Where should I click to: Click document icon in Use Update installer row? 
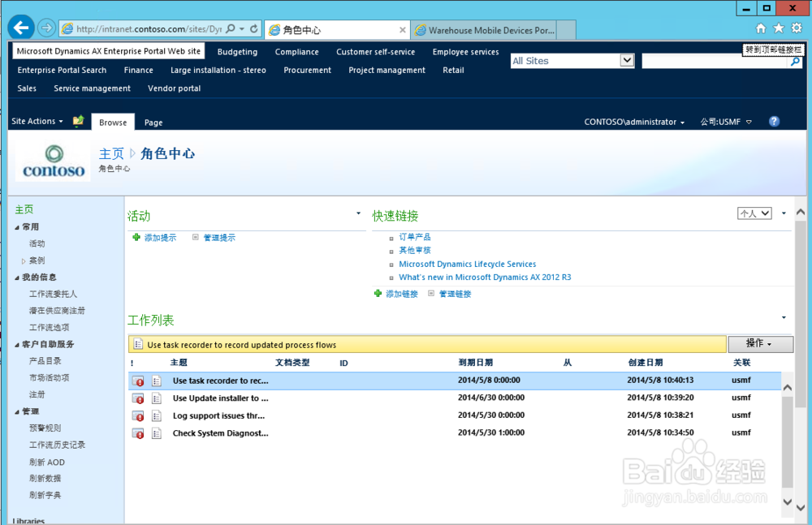[x=157, y=398]
